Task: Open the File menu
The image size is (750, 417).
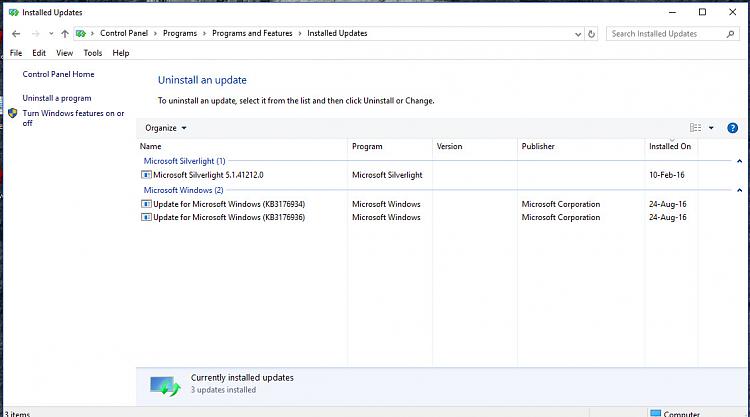Action: tap(16, 53)
